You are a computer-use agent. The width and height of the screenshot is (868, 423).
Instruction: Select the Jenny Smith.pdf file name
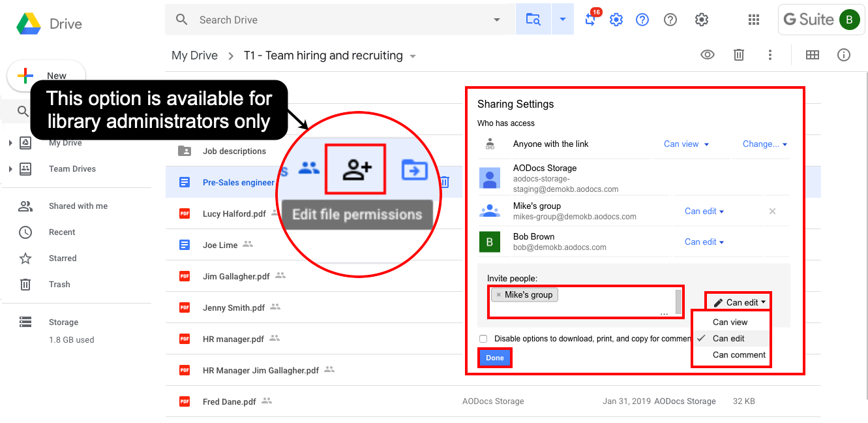[233, 307]
